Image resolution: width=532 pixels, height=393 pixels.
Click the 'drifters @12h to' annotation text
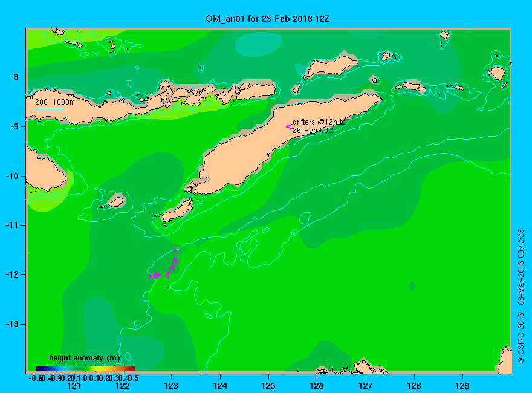point(319,122)
